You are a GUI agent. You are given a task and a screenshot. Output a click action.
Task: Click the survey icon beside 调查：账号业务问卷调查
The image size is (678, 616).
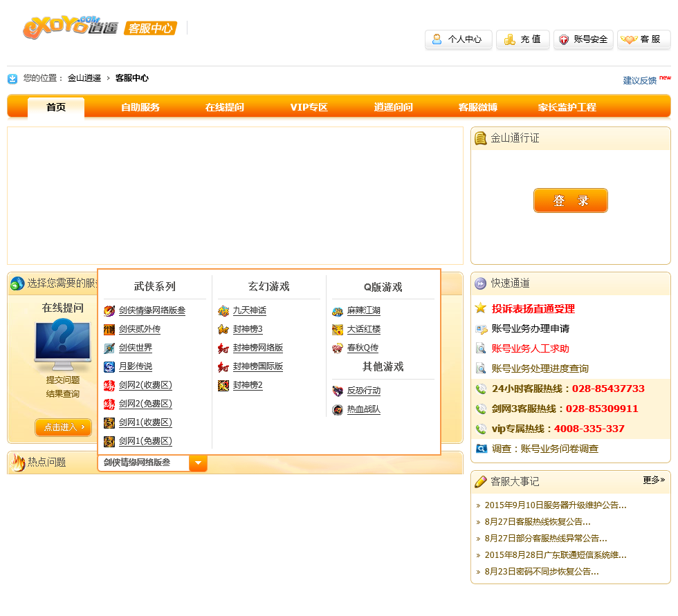[482, 449]
